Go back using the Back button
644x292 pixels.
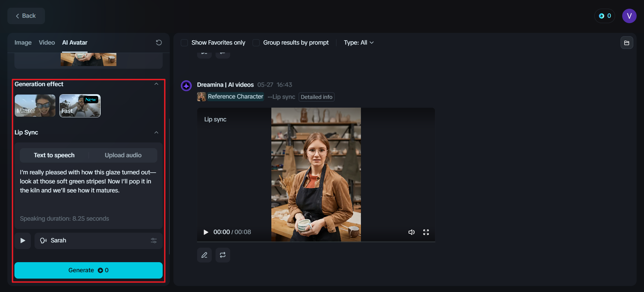click(26, 16)
